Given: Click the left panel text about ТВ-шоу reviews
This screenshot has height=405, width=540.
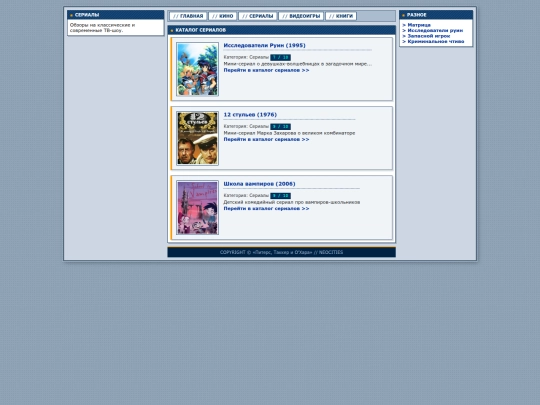Looking at the screenshot, I should (x=102, y=28).
